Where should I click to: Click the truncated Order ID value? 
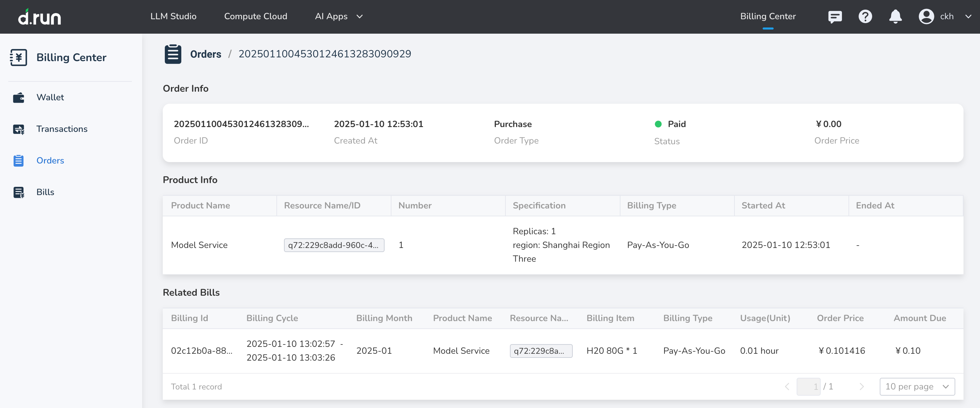241,124
